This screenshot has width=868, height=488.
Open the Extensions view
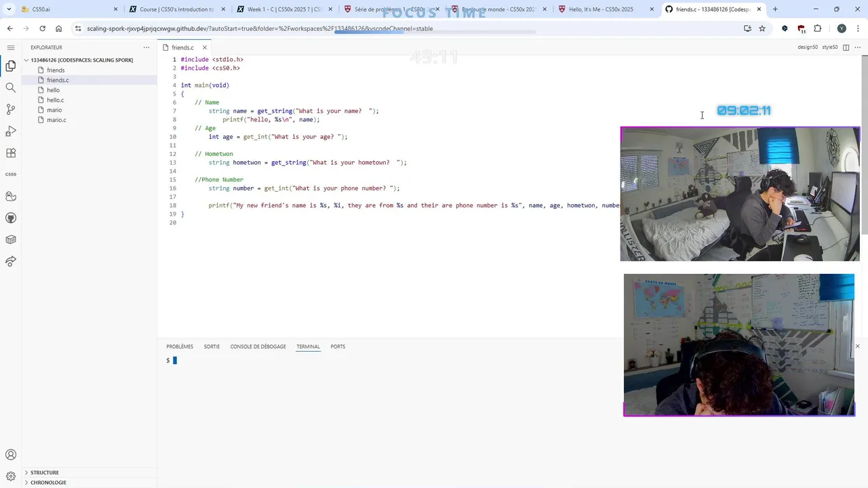10,153
